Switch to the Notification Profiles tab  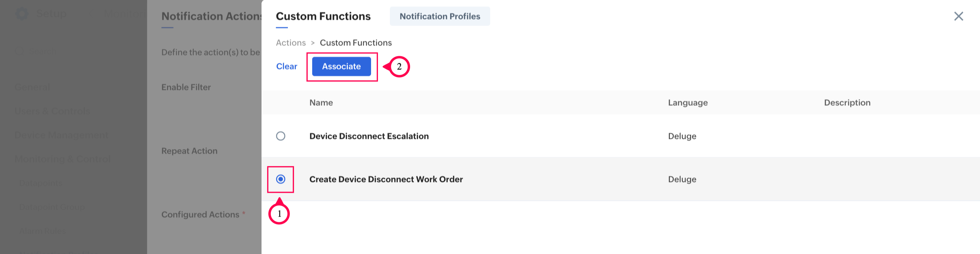click(440, 16)
